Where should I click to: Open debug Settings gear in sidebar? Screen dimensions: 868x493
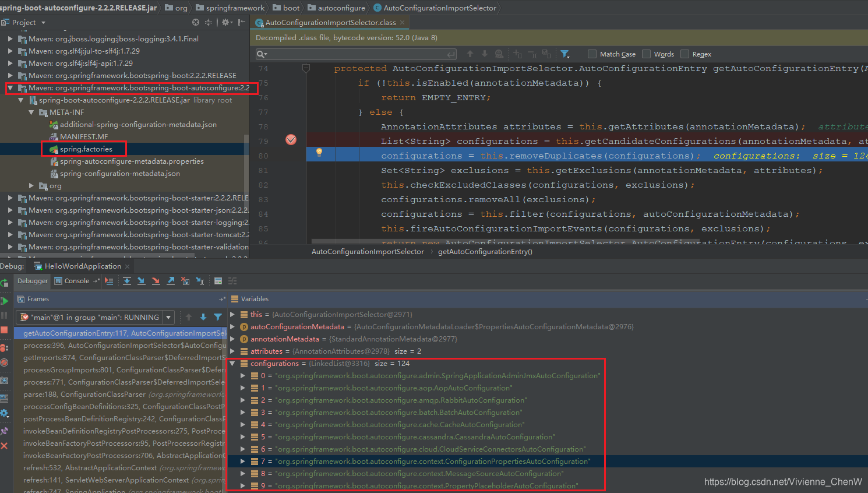[4, 413]
